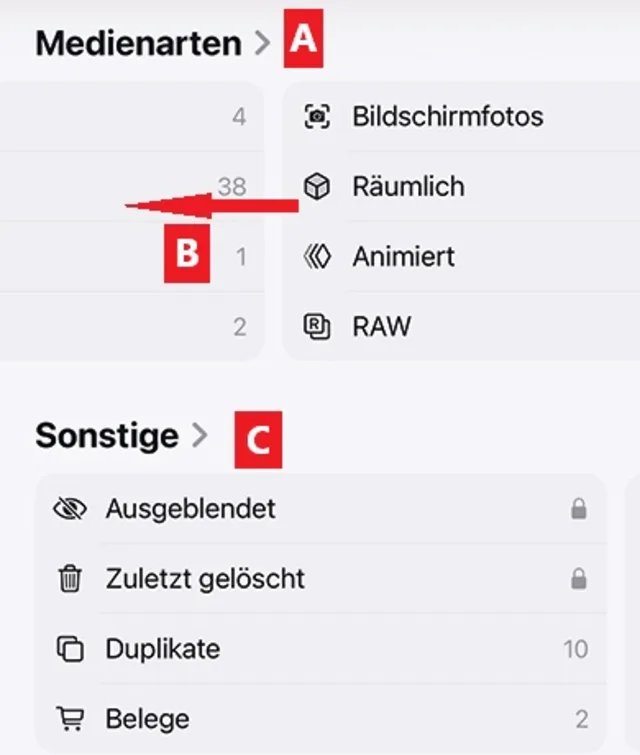640x755 pixels.
Task: Open the Bildschirmfotos album
Action: point(447,117)
